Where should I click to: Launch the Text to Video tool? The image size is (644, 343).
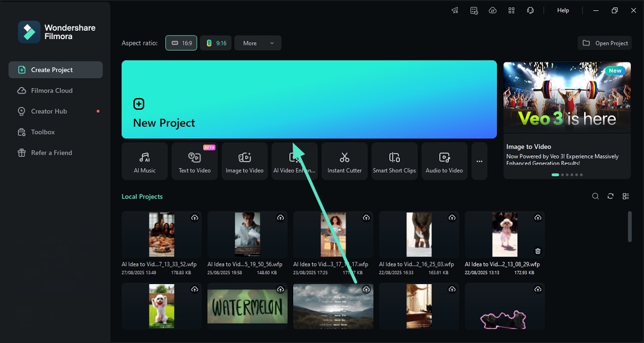click(x=195, y=161)
